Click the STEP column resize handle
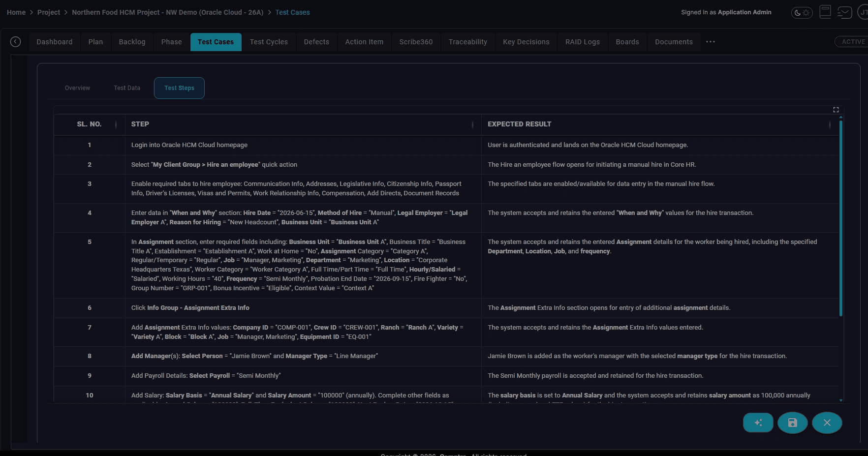The width and height of the screenshot is (868, 456). [473, 125]
